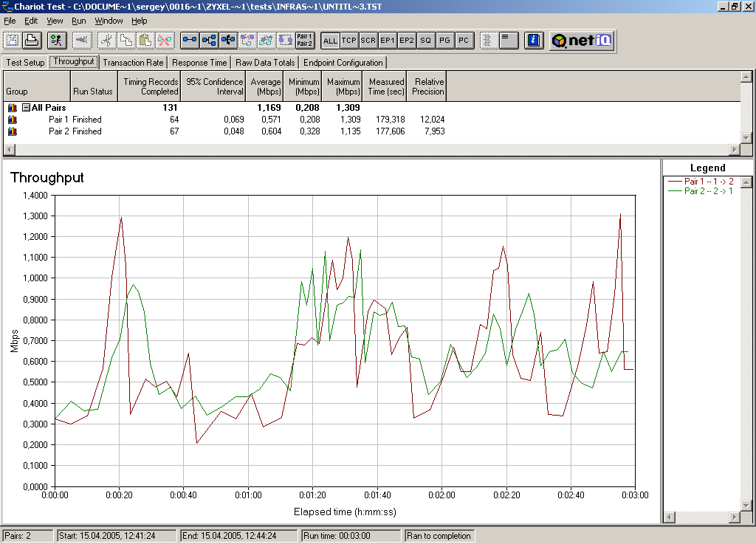Click the chart icon beside Pair 1

[x=13, y=120]
